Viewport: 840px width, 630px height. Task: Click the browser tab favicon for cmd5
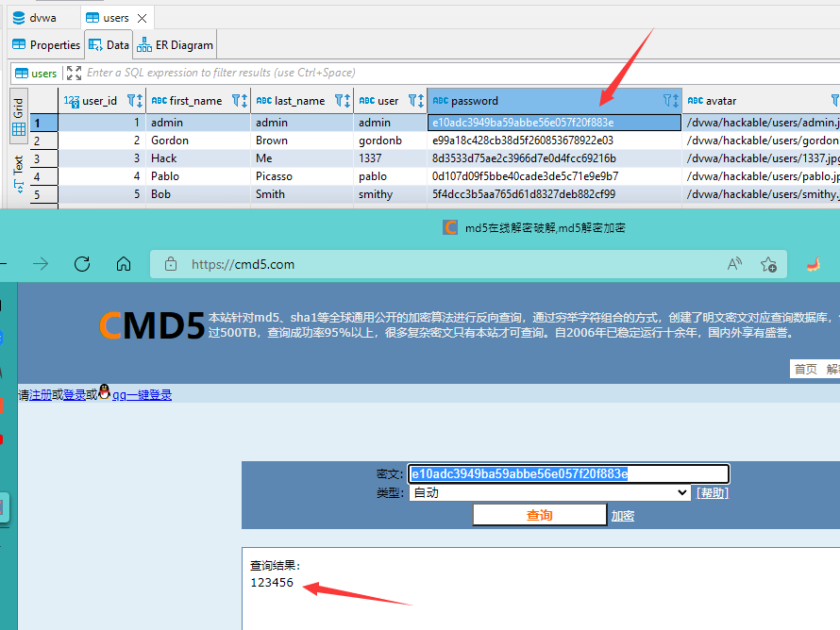pos(450,228)
